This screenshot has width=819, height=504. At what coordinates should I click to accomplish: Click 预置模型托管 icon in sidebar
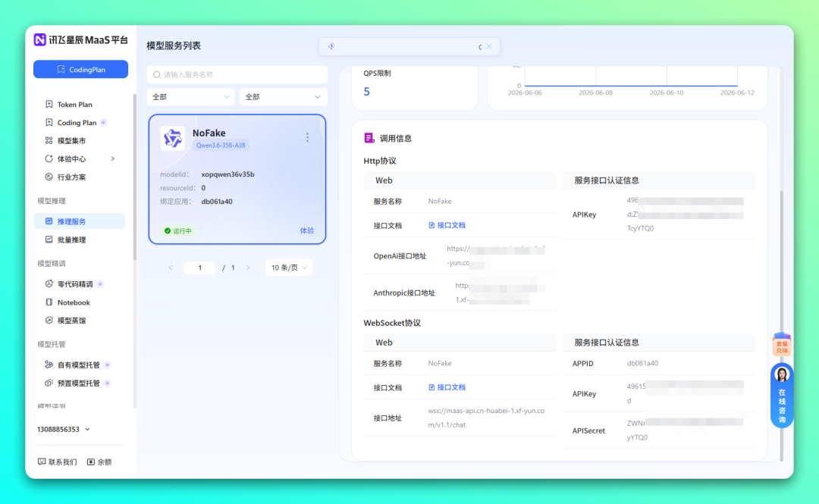(49, 383)
